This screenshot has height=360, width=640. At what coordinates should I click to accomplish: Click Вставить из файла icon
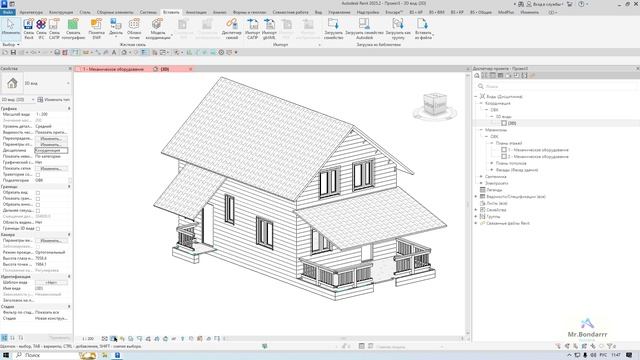[x=423, y=29]
